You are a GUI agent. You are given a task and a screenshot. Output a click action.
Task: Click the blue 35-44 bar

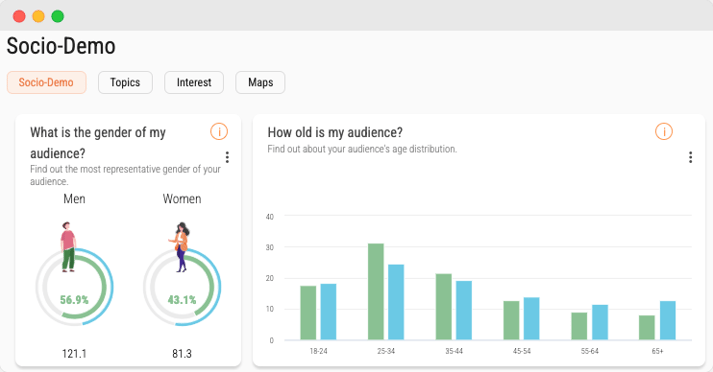coord(464,310)
